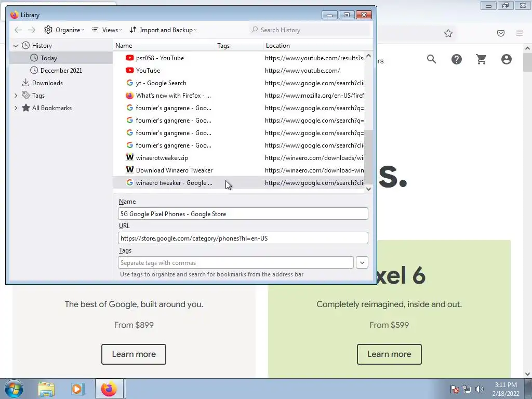Click Winaero icon of Download Winaero Tweaker
Image resolution: width=532 pixels, height=399 pixels.
[129, 170]
